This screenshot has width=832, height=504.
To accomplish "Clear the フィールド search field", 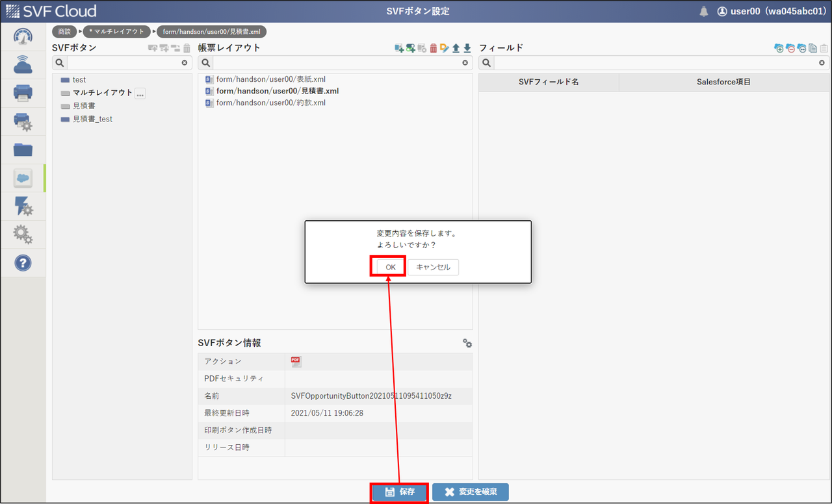I will coord(822,63).
